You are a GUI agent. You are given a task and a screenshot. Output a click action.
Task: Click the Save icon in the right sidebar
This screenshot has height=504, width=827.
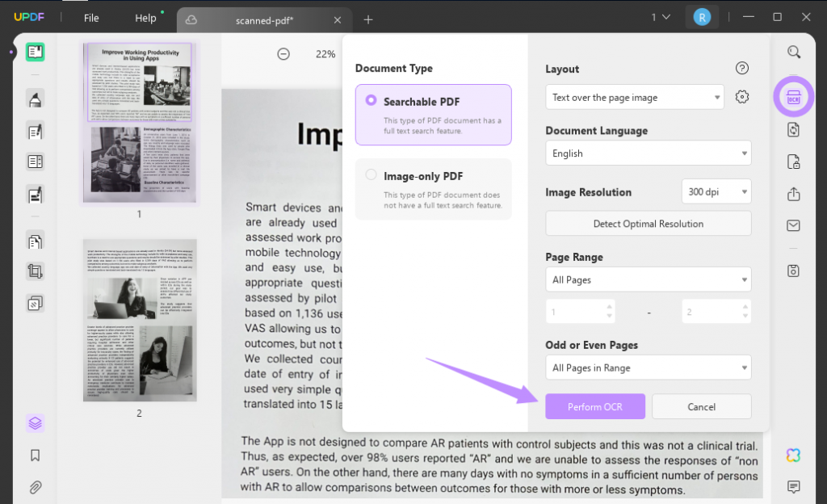pos(792,271)
